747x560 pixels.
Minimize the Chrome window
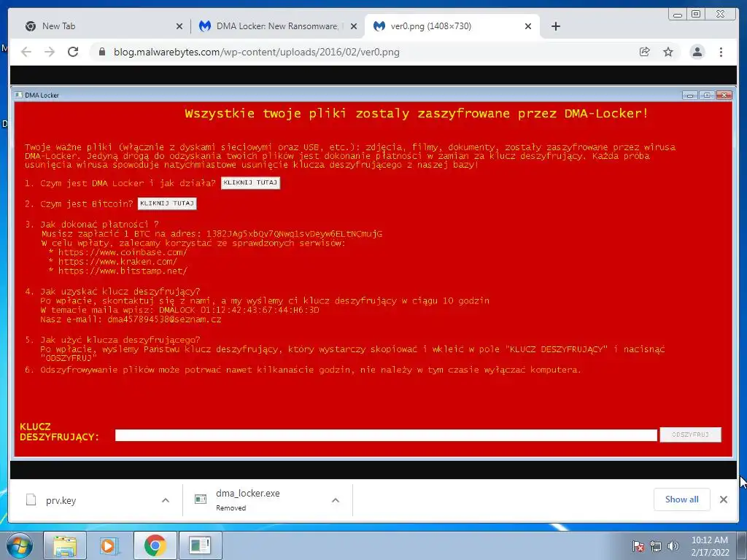678,15
